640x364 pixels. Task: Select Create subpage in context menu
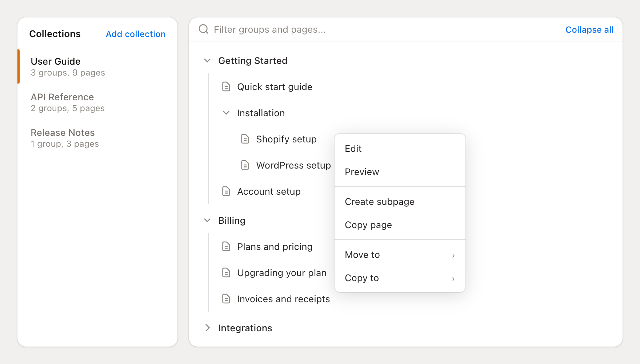click(379, 202)
